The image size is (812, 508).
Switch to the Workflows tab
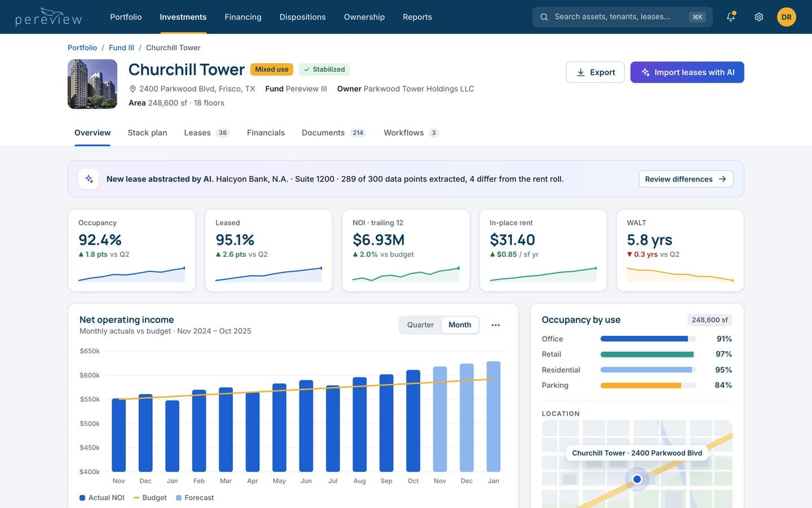pyautogui.click(x=411, y=133)
